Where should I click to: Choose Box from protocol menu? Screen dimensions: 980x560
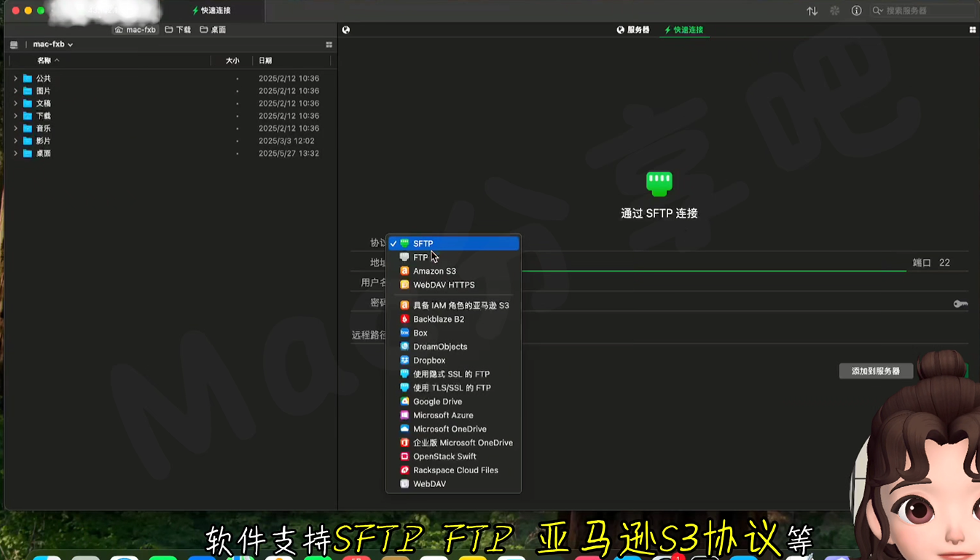pos(453,333)
